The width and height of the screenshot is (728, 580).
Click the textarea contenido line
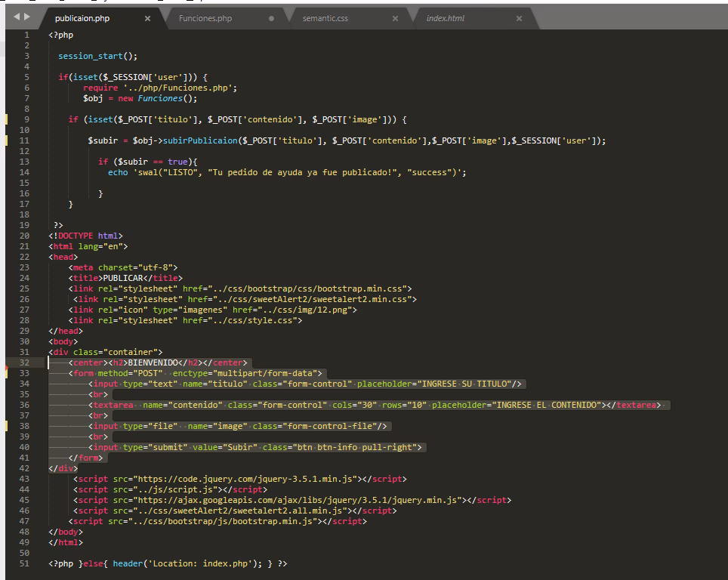pos(375,405)
